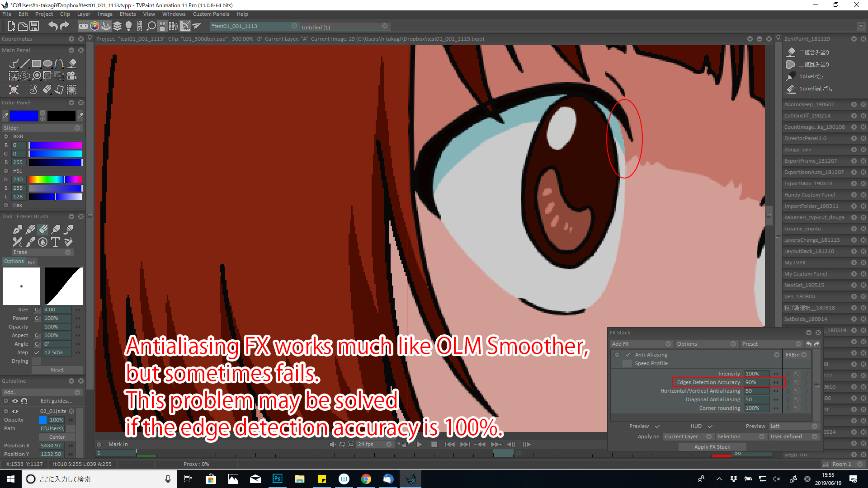The height and width of the screenshot is (488, 868).
Task: Open the File menu
Action: pyautogui.click(x=7, y=14)
